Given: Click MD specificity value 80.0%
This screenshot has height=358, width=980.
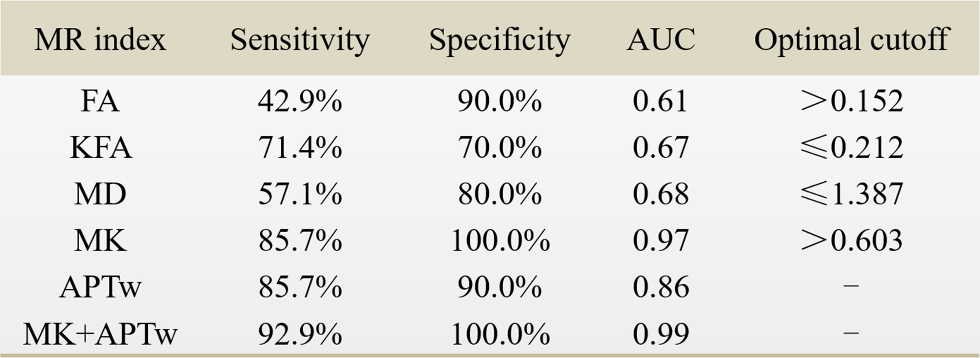Looking at the screenshot, I should 500,194.
